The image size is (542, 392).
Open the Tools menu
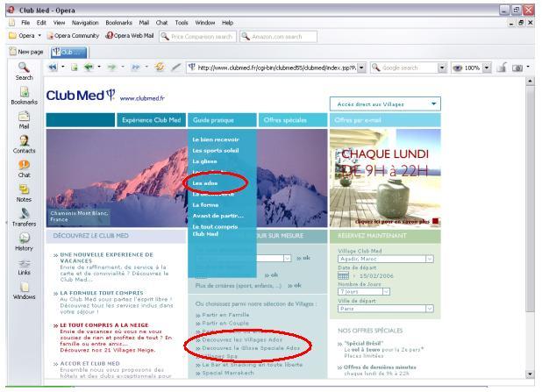click(182, 23)
